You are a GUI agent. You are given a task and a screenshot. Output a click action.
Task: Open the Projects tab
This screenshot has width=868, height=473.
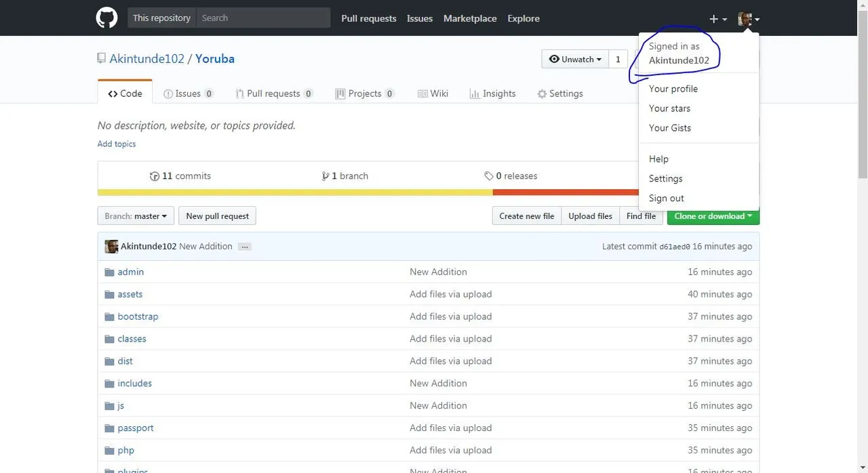point(365,94)
